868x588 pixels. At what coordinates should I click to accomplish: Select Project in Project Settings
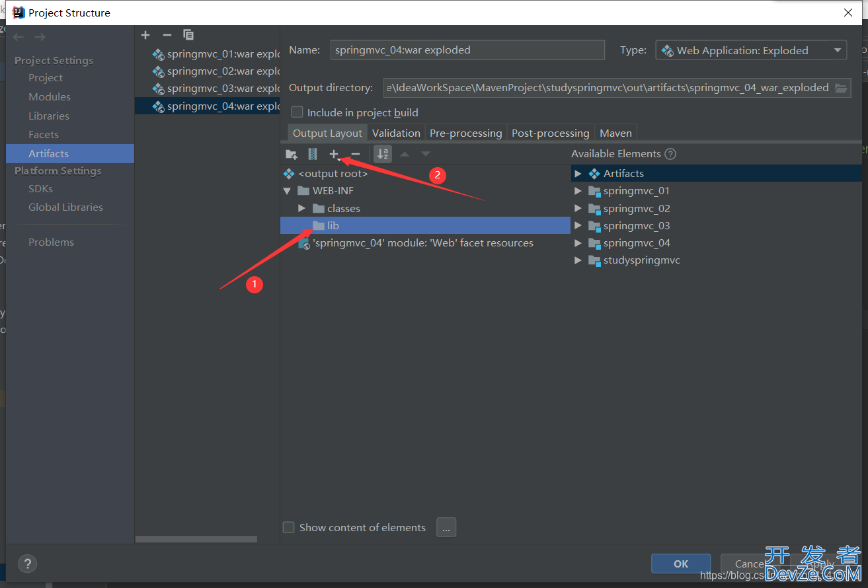click(46, 78)
